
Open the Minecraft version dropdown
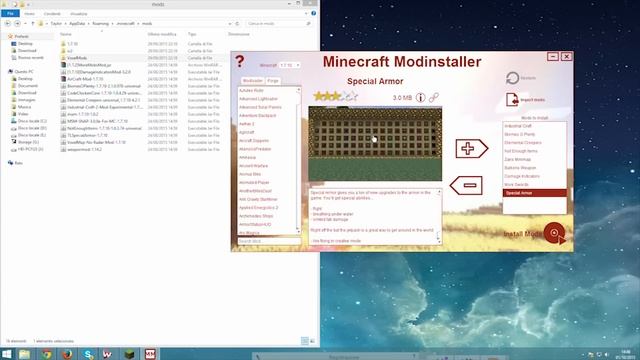[x=289, y=65]
